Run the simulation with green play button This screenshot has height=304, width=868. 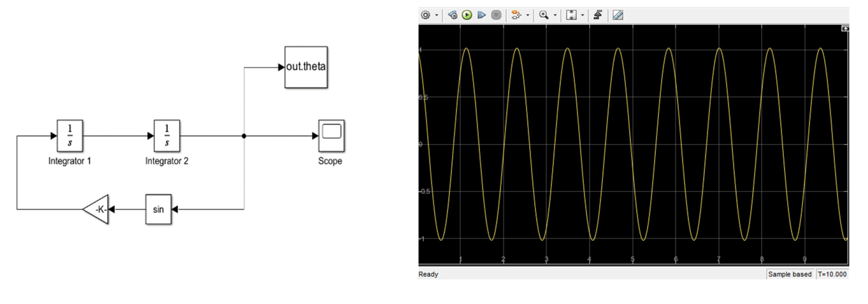(x=467, y=15)
